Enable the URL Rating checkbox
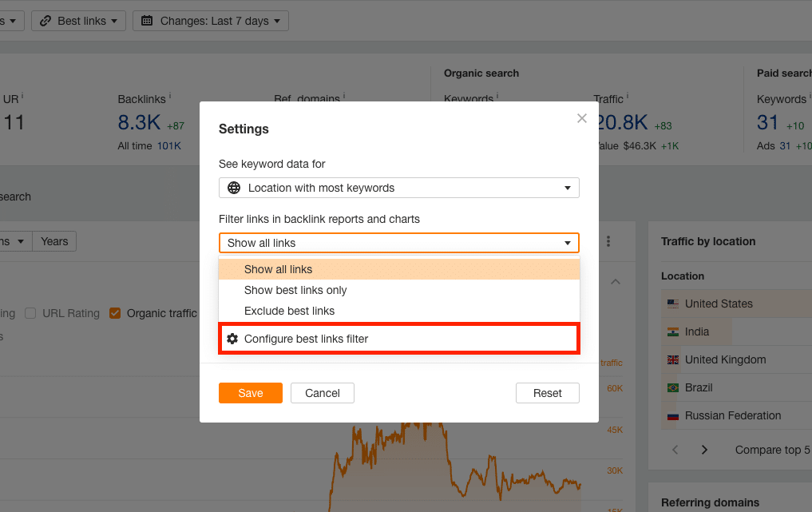The width and height of the screenshot is (812, 512). [x=30, y=313]
